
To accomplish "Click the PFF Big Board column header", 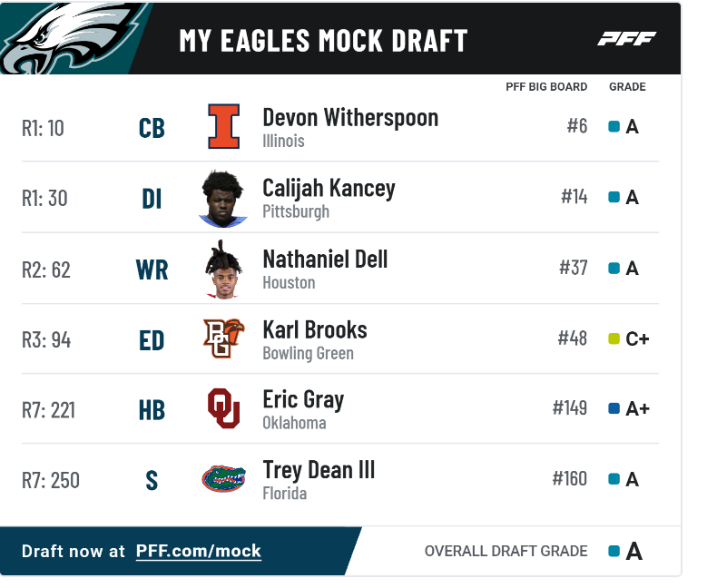I will [x=546, y=87].
